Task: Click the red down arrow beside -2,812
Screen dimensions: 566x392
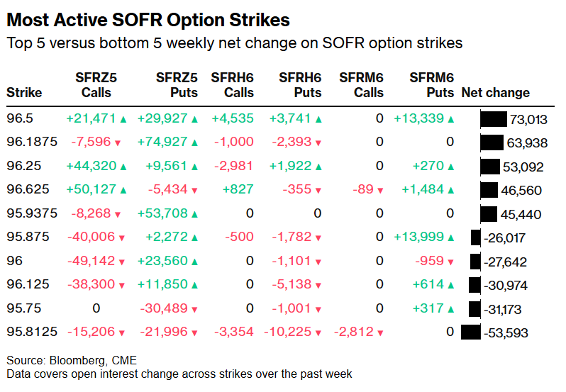Action: click(380, 332)
